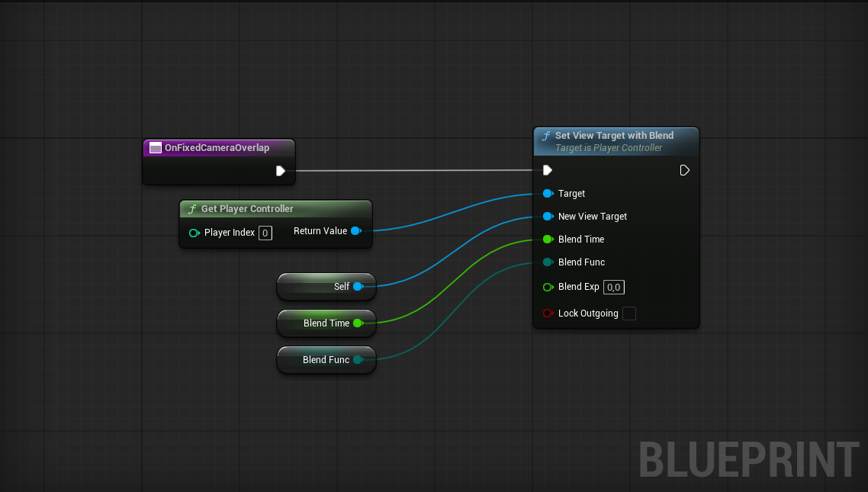Image resolution: width=868 pixels, height=492 pixels.
Task: Click the Player Index input pin
Action: (x=194, y=233)
